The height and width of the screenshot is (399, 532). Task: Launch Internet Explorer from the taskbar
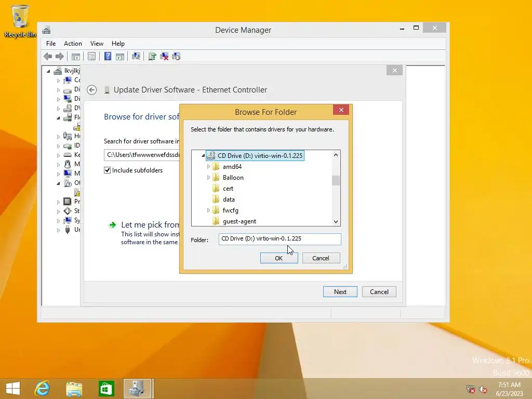click(43, 389)
